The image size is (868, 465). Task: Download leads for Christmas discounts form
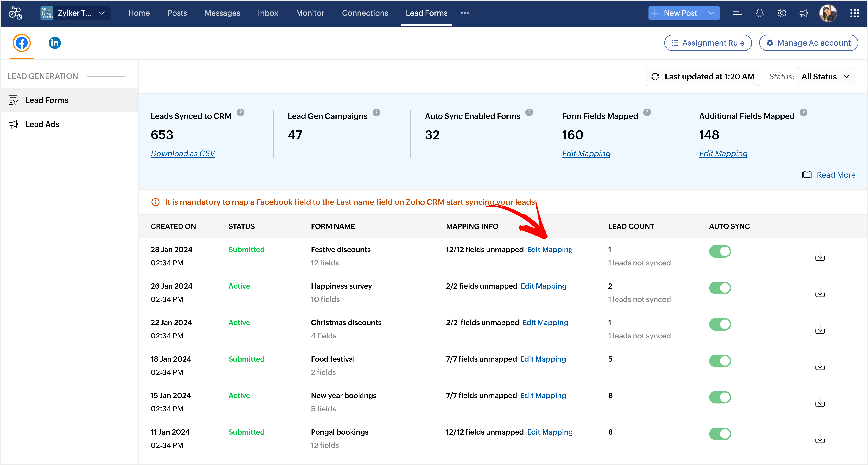(820, 329)
